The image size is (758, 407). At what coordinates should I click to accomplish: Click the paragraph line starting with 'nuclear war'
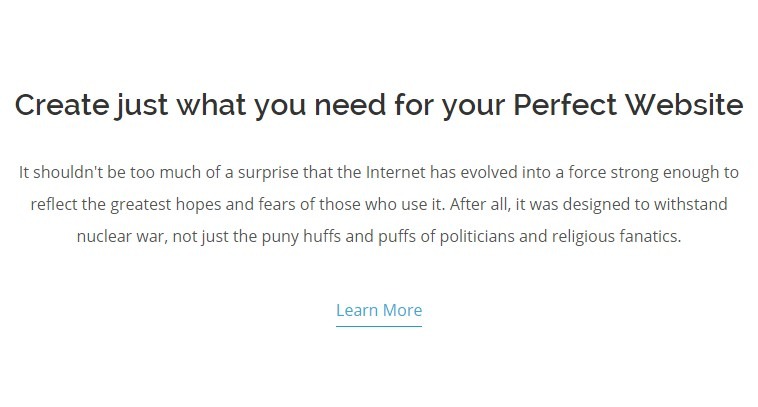coord(379,236)
